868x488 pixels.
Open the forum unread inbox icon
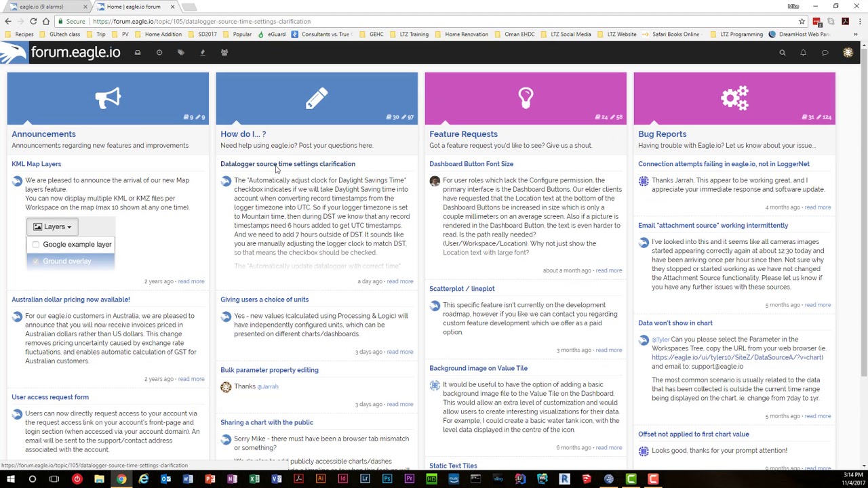click(x=138, y=53)
